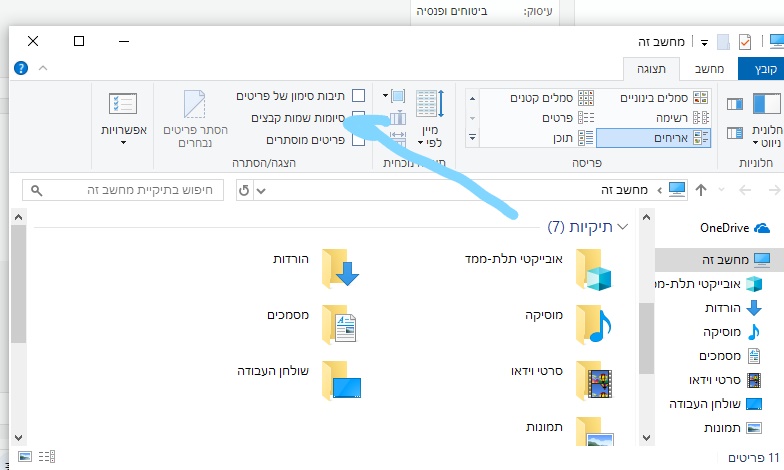Image resolution: width=784 pixels, height=470 pixels.
Task: Collapse the ribbon with the caret arrow
Action: pyautogui.click(x=43, y=68)
